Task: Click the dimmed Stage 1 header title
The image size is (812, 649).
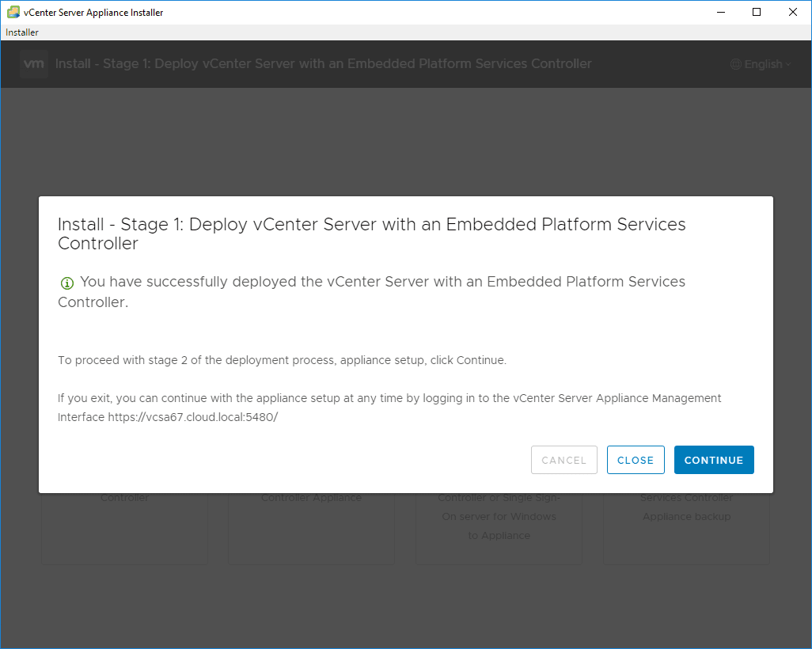Action: [x=323, y=64]
